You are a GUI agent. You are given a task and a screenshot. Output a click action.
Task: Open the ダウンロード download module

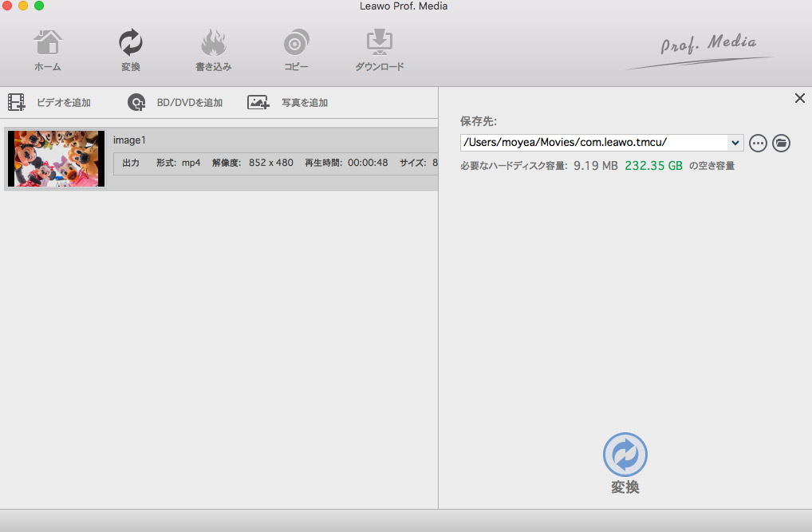point(379,51)
